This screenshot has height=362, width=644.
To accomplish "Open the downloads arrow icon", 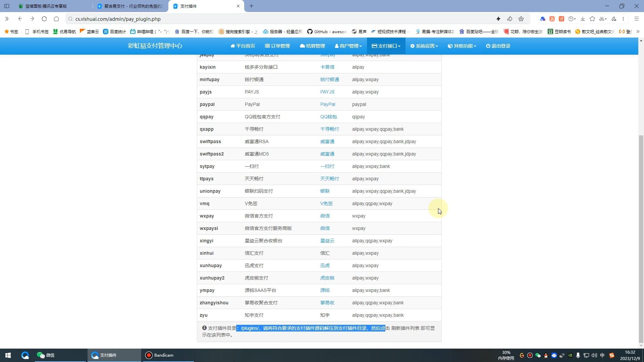I will coord(583,19).
